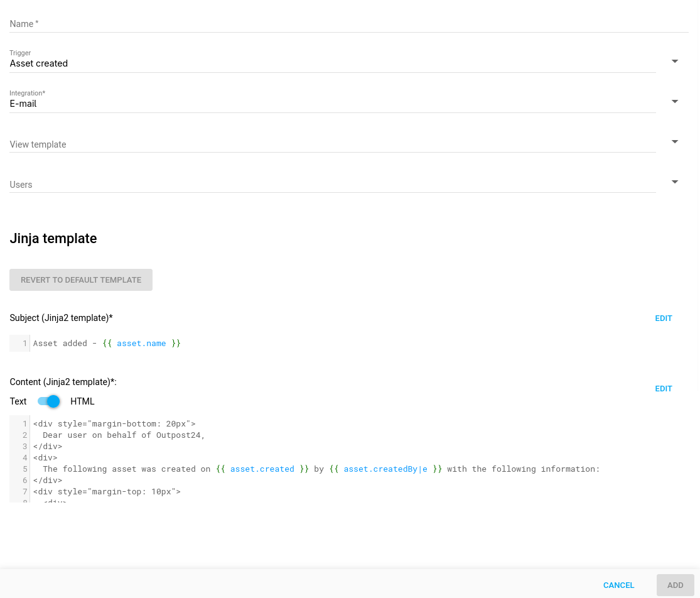This screenshot has width=700, height=598.
Task: Click the View template chevron arrow
Action: tap(674, 141)
